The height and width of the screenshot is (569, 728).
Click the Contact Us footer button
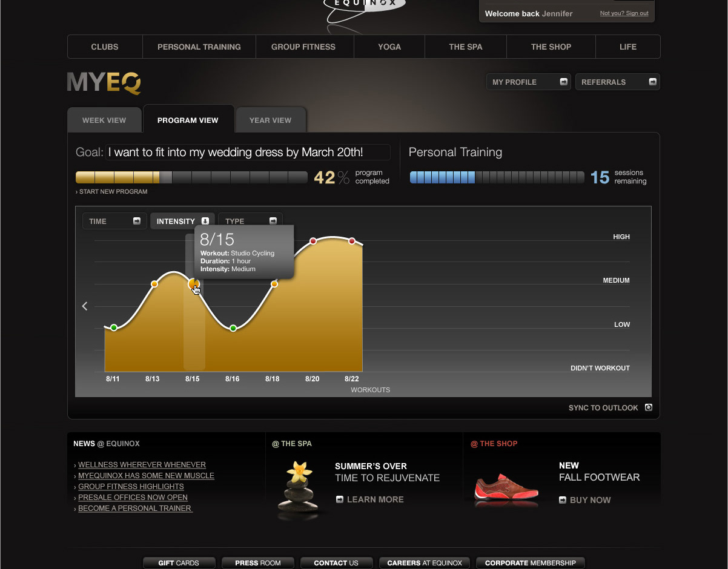click(x=336, y=563)
